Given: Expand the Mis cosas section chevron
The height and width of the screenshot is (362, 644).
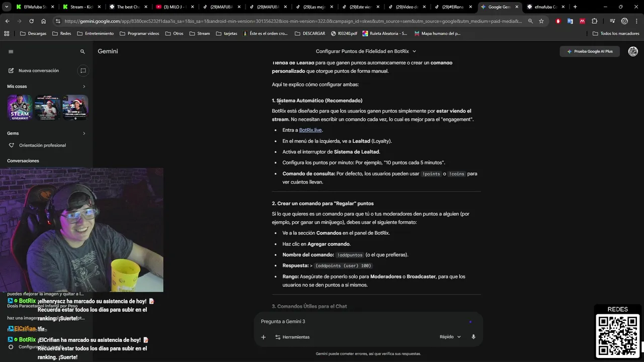Looking at the screenshot, I should point(84,86).
